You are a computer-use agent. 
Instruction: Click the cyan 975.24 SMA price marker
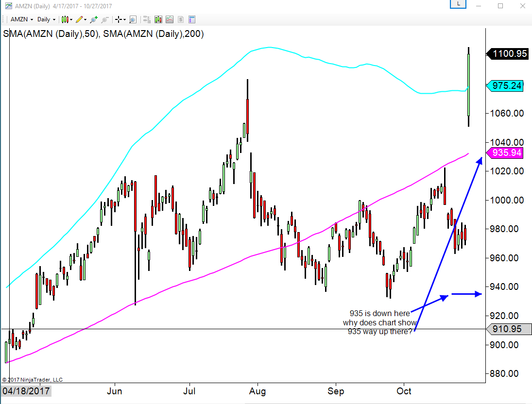coord(505,85)
